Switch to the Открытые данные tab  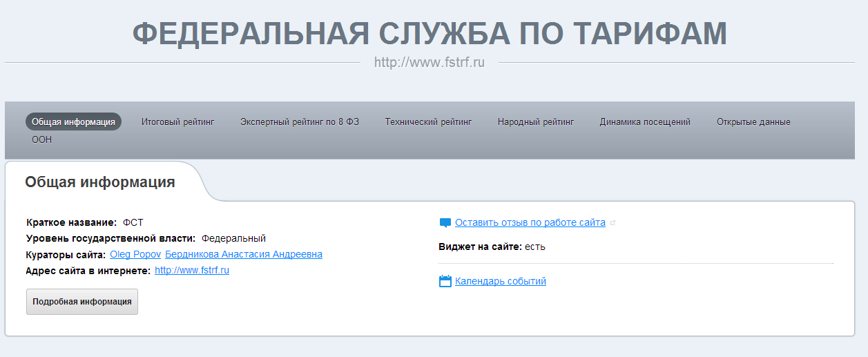point(753,122)
